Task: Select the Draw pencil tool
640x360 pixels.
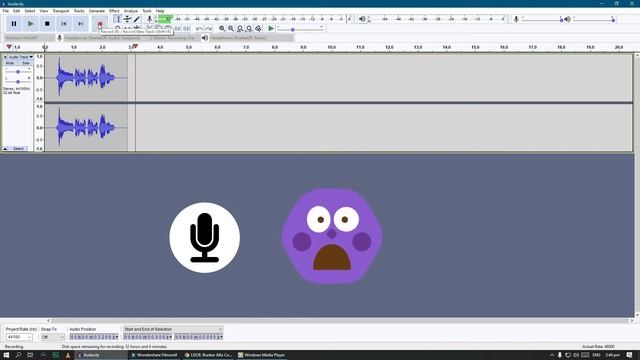Action: 137,19
